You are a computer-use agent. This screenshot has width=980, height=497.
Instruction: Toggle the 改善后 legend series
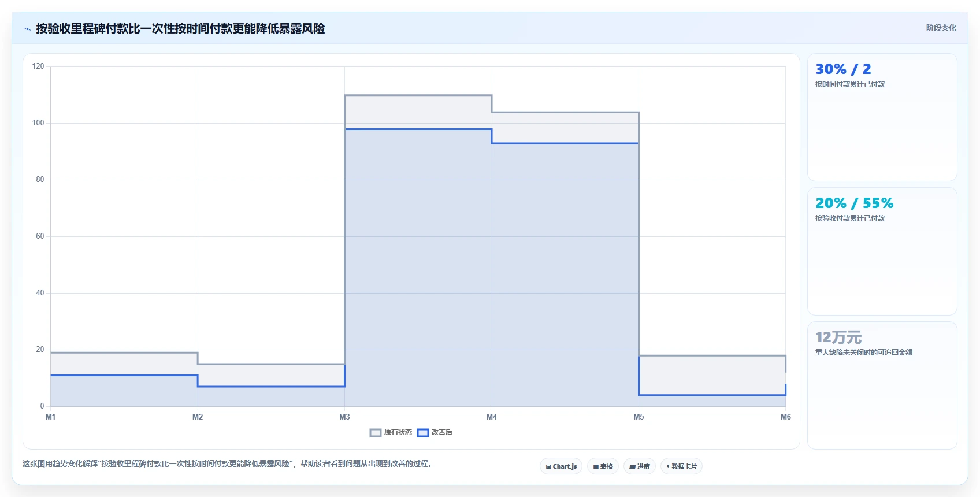[435, 432]
